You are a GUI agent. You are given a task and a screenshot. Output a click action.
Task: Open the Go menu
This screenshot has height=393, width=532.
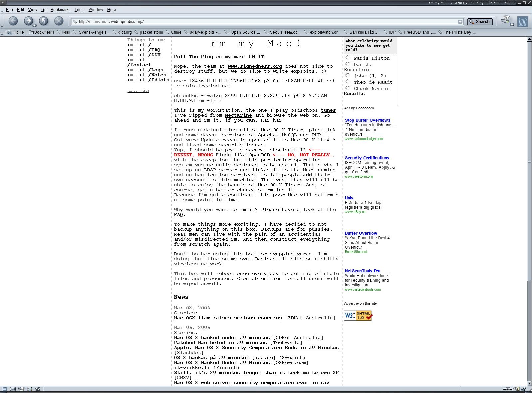44,10
